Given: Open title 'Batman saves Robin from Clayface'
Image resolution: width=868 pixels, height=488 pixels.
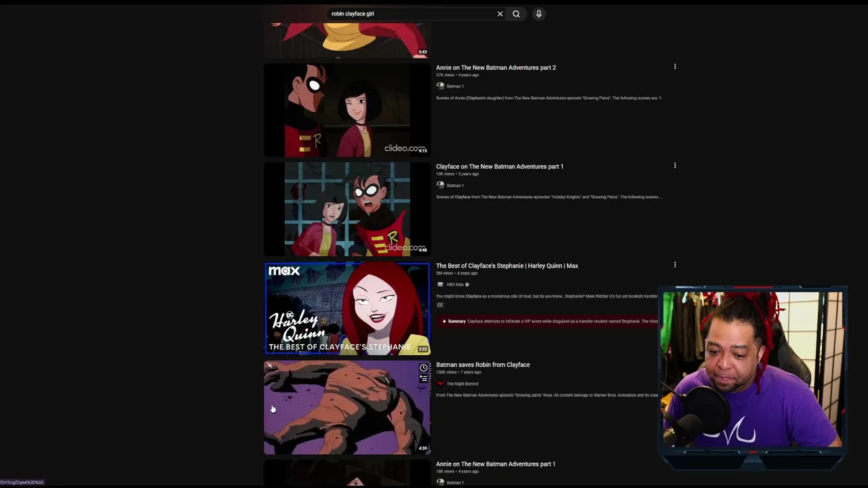Looking at the screenshot, I should [x=483, y=365].
